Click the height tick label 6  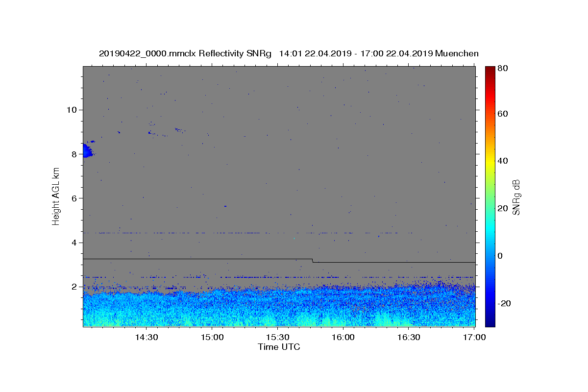(74, 198)
